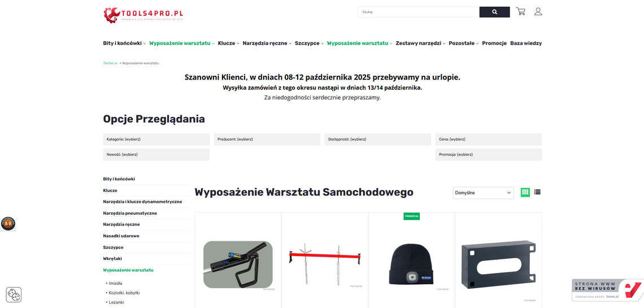Open the shopping cart icon
Image resolution: width=644 pixels, height=308 pixels.
[x=521, y=11]
